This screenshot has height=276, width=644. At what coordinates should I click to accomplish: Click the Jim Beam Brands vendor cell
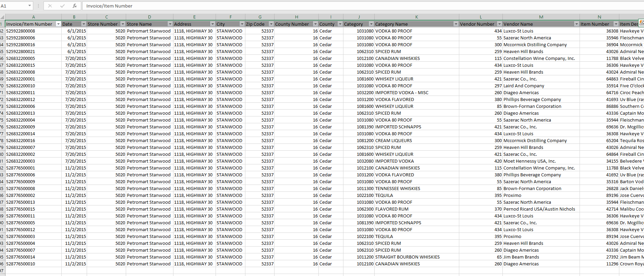click(541, 257)
